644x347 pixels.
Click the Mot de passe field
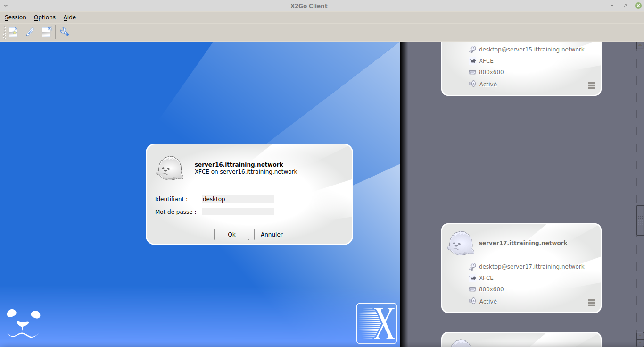(238, 212)
